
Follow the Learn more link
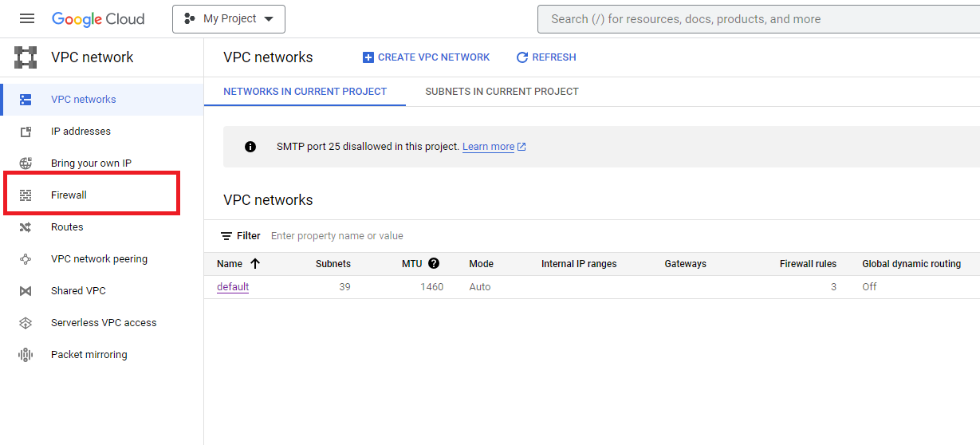488,147
